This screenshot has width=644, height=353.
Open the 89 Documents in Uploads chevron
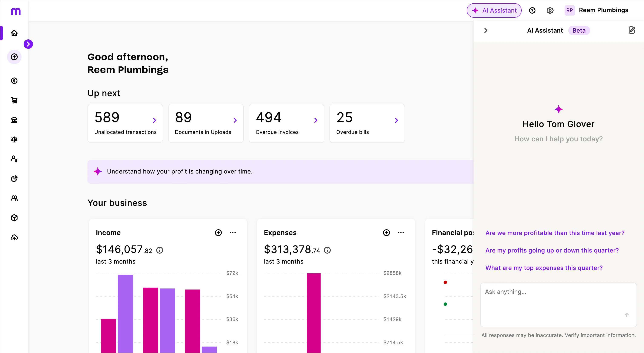click(235, 120)
